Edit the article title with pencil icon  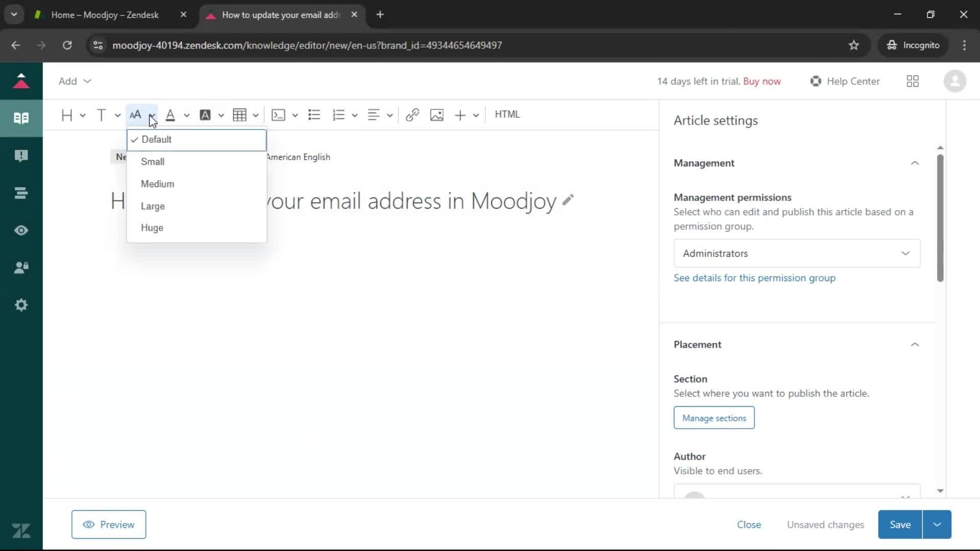(568, 200)
